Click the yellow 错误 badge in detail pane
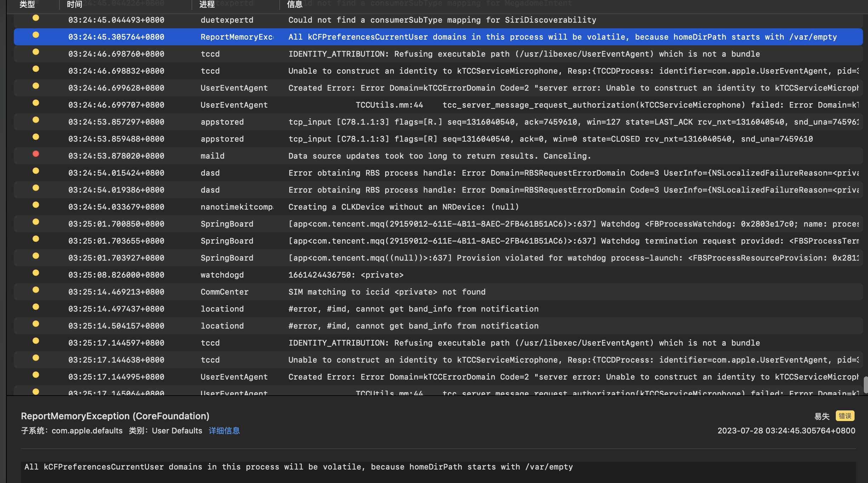Screen dimensions: 868x483 point(845,416)
